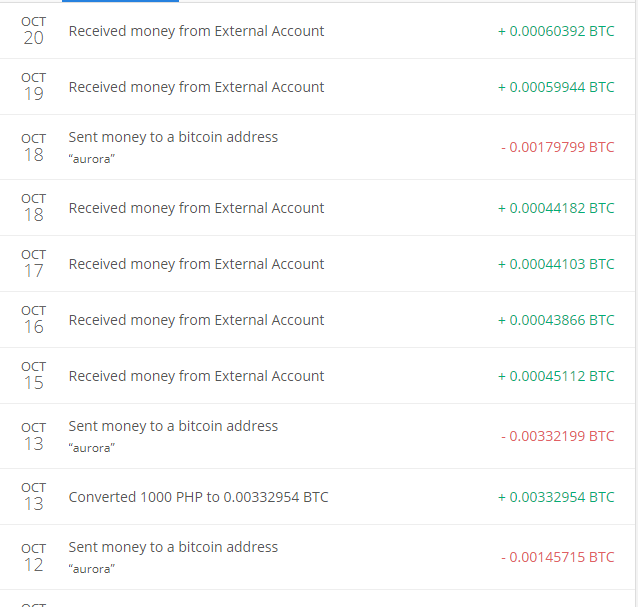Screen dimensions: 638x607
Task: Click the + 0.00045112 BTC amount
Action: (556, 376)
